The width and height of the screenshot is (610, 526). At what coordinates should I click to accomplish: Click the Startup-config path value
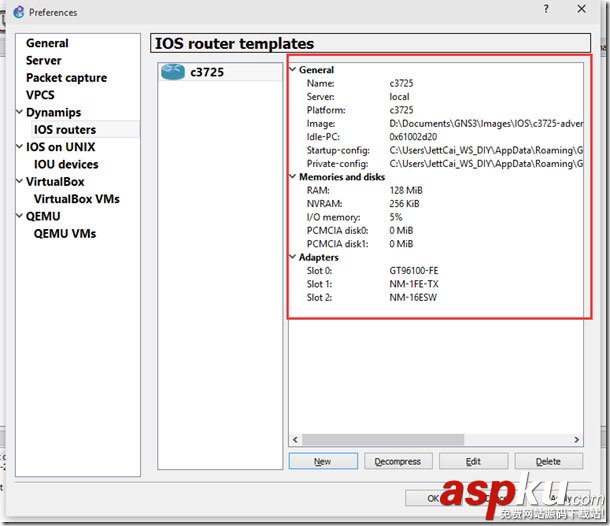click(x=486, y=150)
